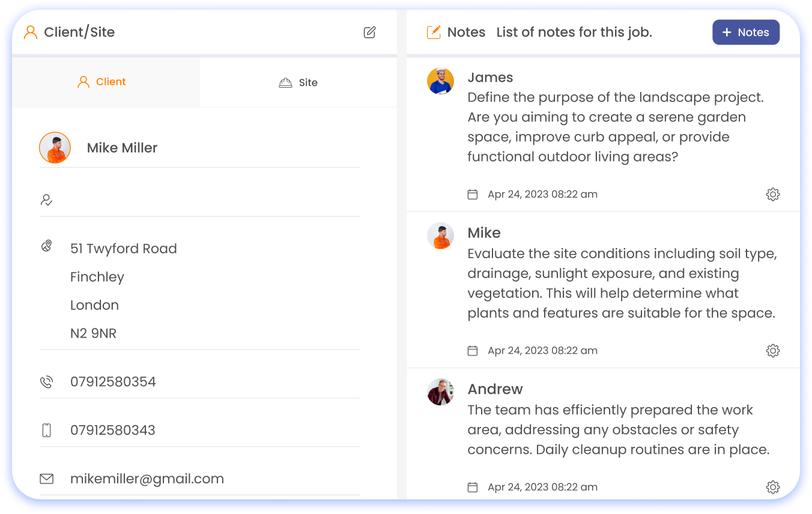Viewport: 812px width, 514px height.
Task: Open settings gear on Andrew's note
Action: point(773,487)
